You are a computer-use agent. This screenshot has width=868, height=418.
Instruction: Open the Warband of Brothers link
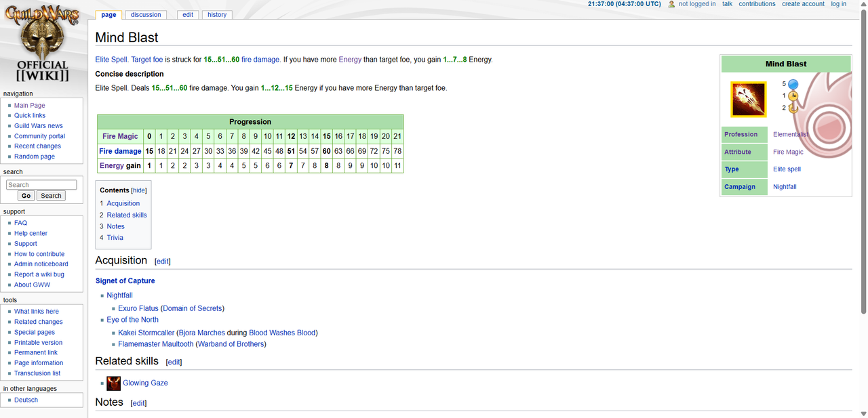coord(231,344)
